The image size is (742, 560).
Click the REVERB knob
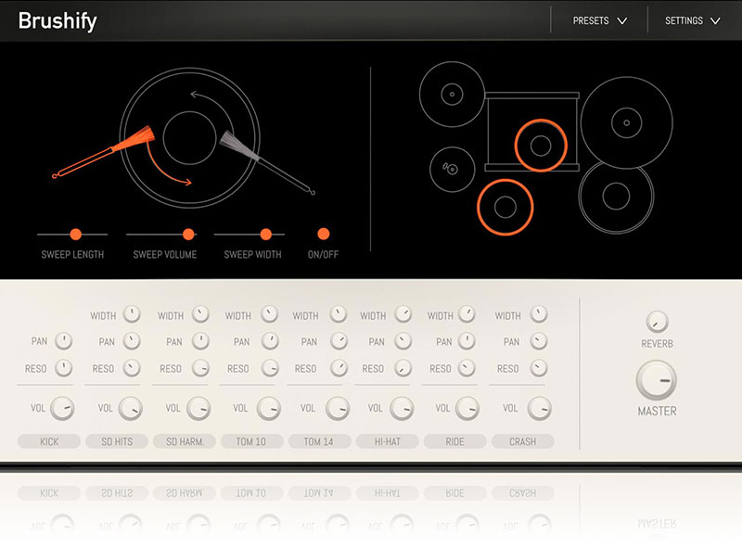pyautogui.click(x=657, y=322)
